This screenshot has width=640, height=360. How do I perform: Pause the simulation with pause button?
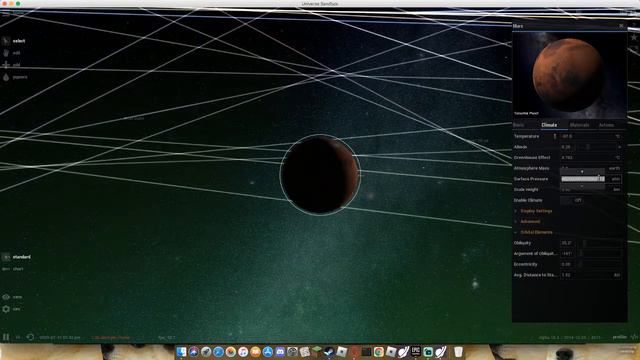[6, 337]
